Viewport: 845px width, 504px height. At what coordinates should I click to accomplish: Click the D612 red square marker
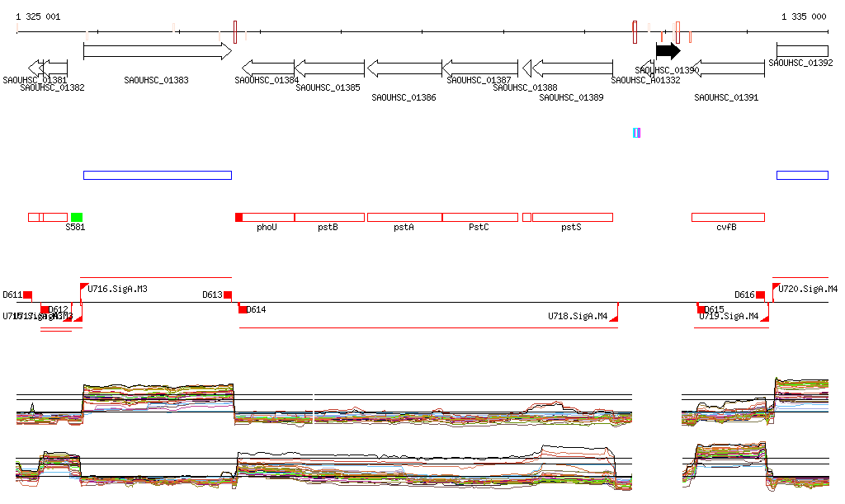point(45,309)
